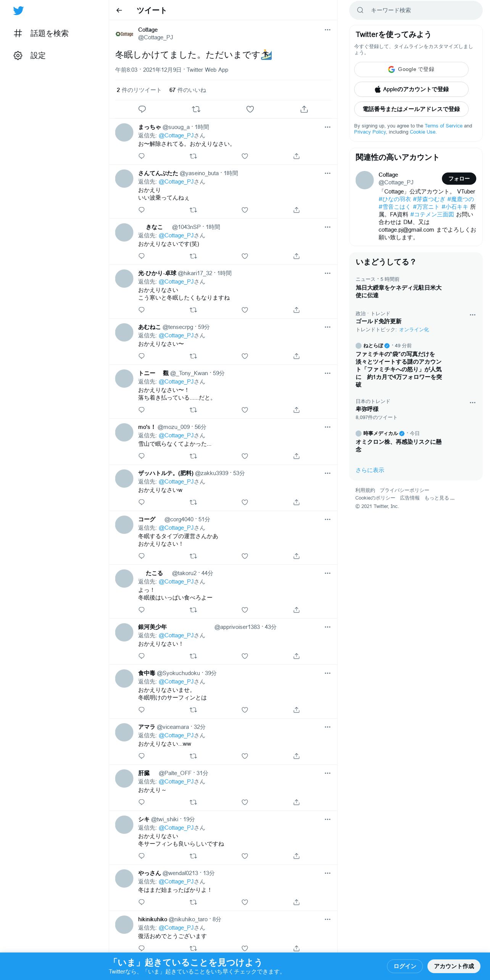Open the more options for あむねこ's reply
Viewport: 490px width, 980px height.
tap(327, 327)
